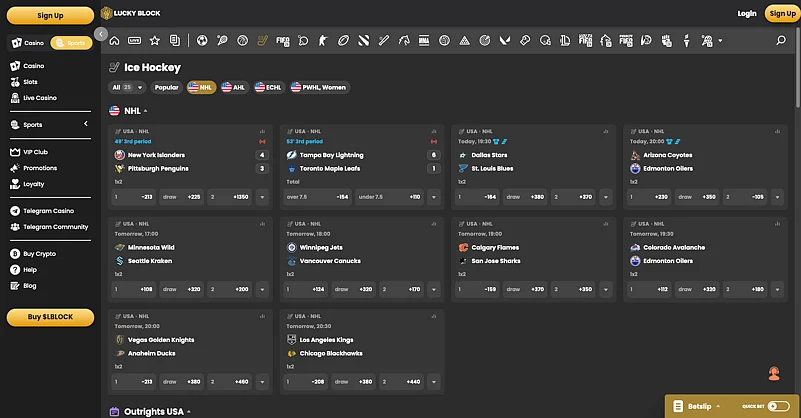Click the Live events icon
This screenshot has height=418, width=801.
(135, 41)
